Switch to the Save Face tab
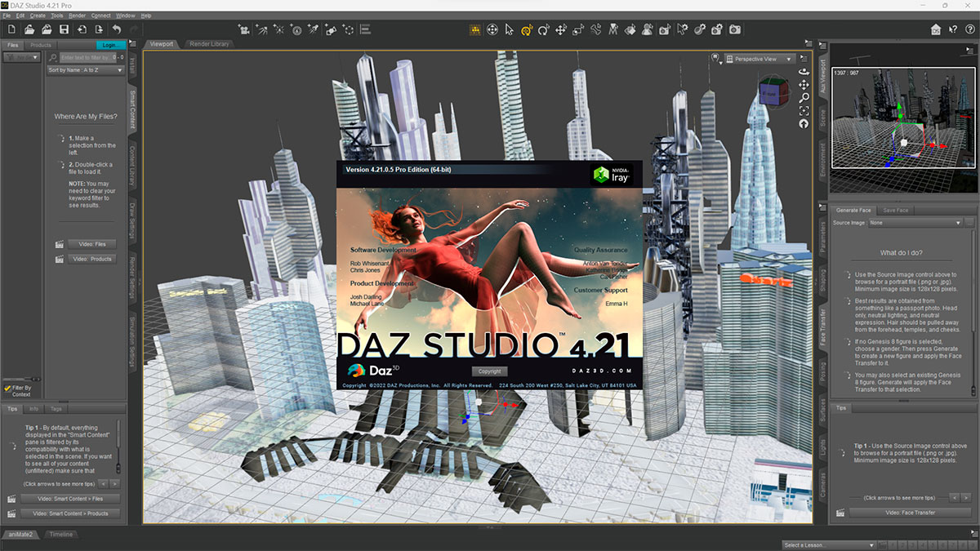The width and height of the screenshot is (980, 551). pos(895,210)
